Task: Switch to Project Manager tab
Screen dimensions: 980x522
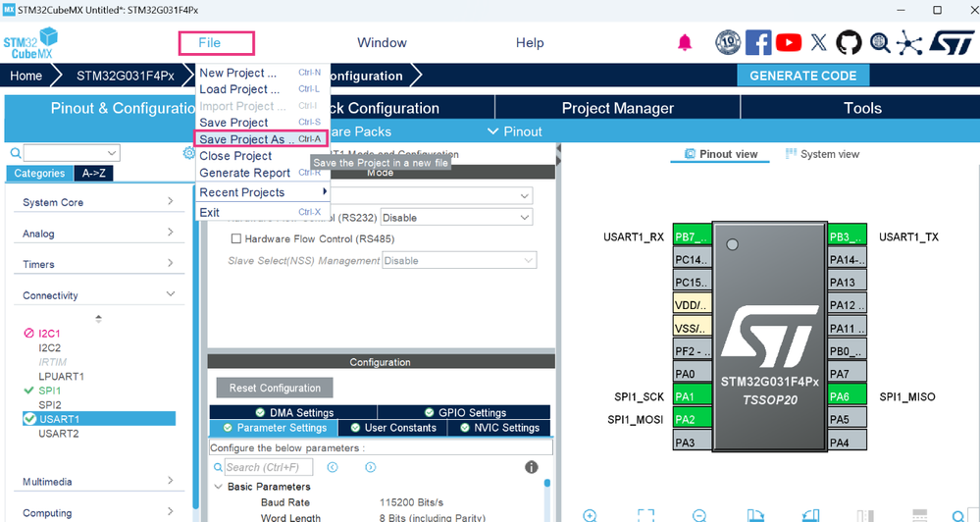Action: (617, 108)
